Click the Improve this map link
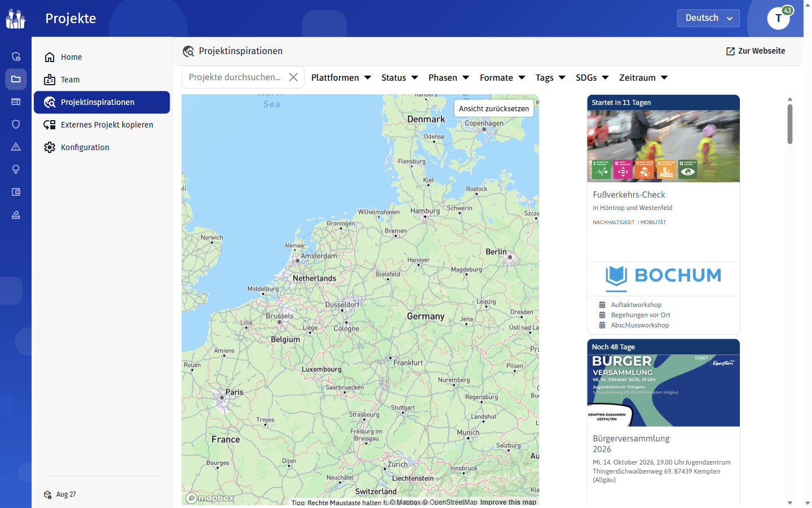Viewport: 812px width, 508px height. pyautogui.click(x=508, y=502)
